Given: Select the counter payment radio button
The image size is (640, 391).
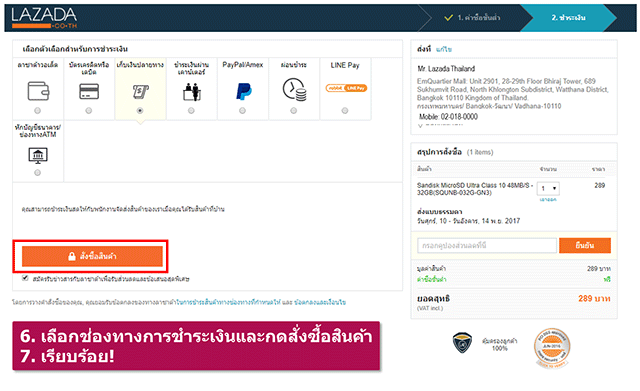Looking at the screenshot, I should pos(191,111).
